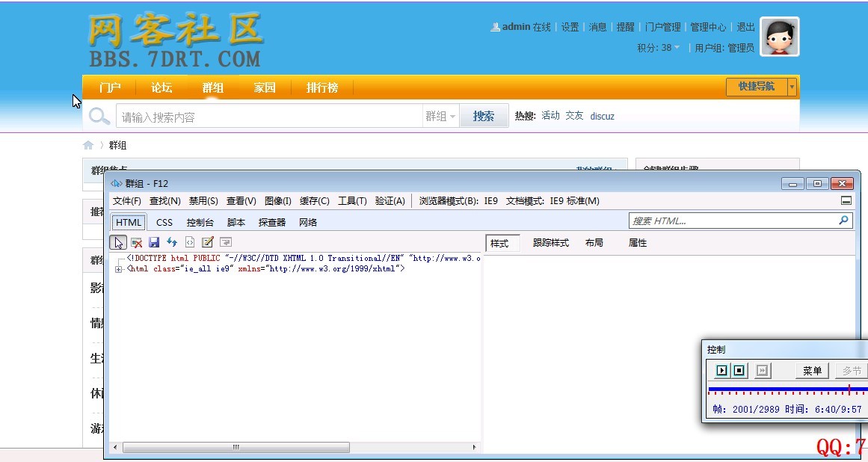
Task: Select the 属性 pane tab
Action: pos(638,243)
